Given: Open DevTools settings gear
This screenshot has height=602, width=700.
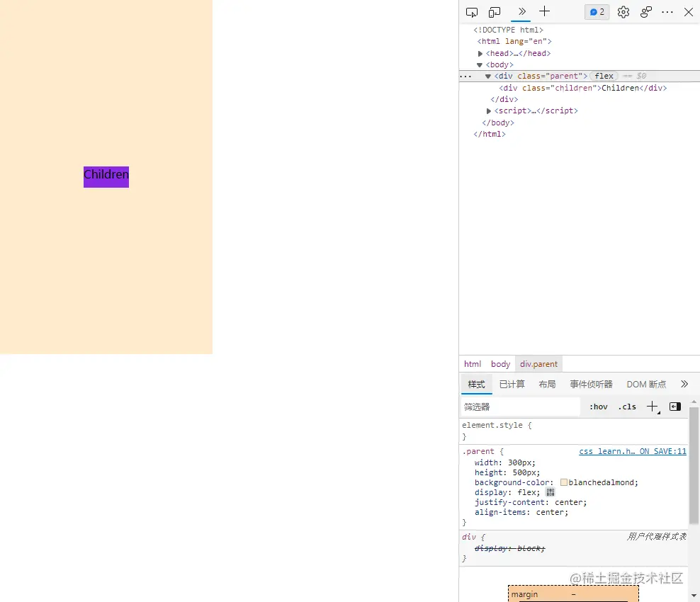Looking at the screenshot, I should coord(623,12).
